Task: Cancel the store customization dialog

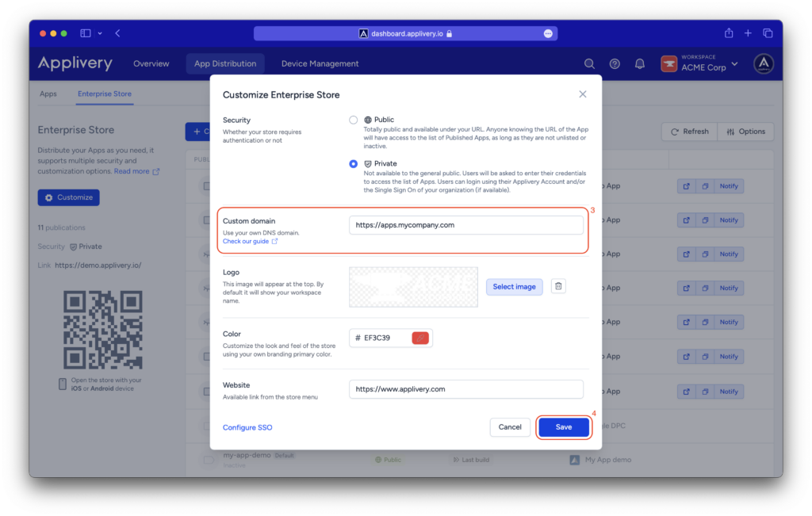Action: (x=510, y=427)
